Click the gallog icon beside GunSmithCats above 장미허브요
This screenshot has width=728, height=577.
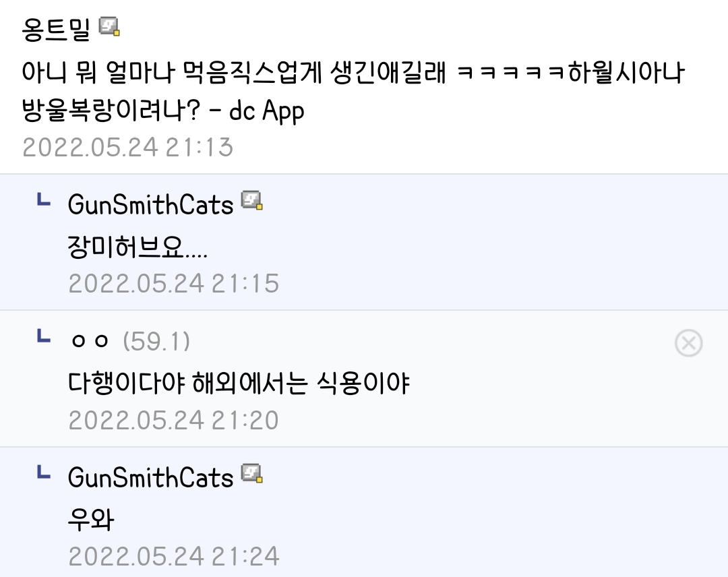[252, 201]
